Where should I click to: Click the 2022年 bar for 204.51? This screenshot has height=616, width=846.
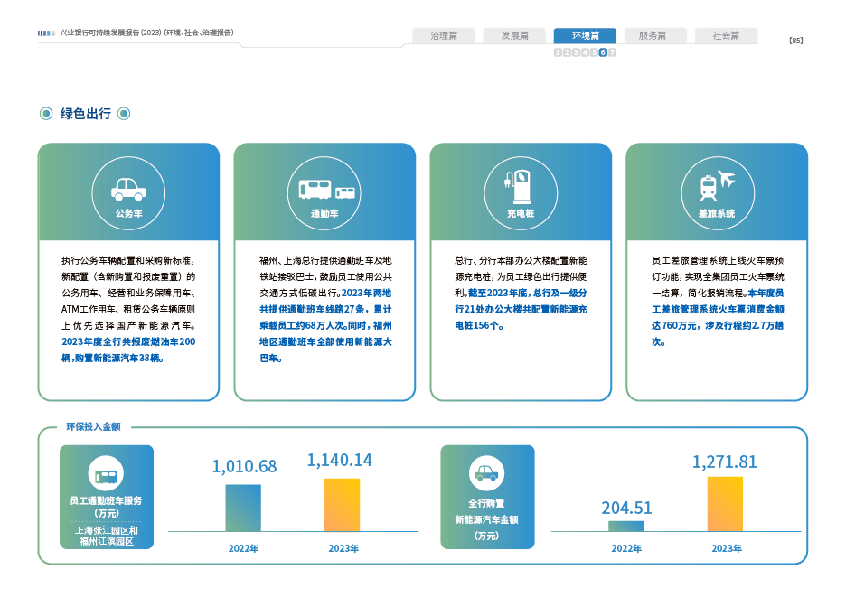625,525
